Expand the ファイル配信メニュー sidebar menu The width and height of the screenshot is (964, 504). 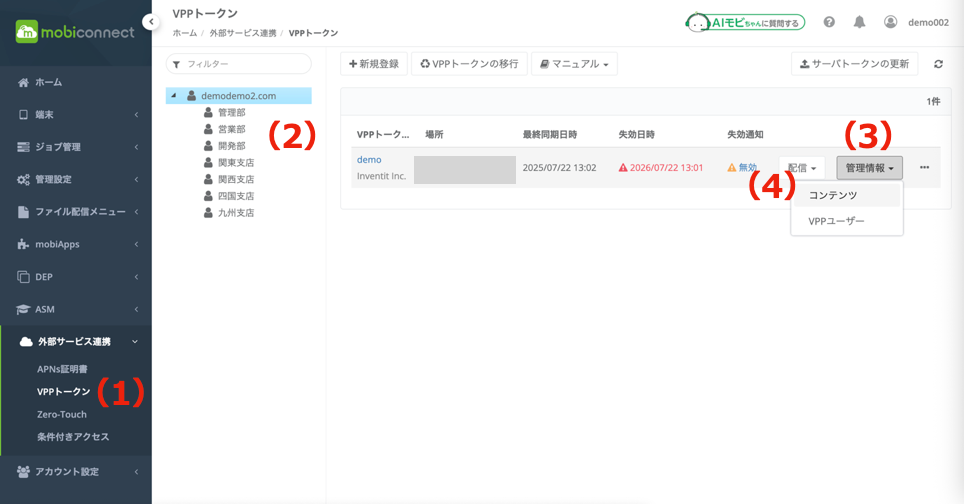[76, 211]
